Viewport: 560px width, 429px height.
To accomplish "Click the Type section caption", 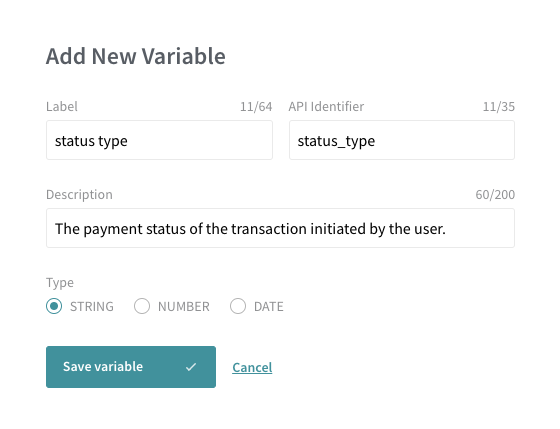I will tap(60, 283).
